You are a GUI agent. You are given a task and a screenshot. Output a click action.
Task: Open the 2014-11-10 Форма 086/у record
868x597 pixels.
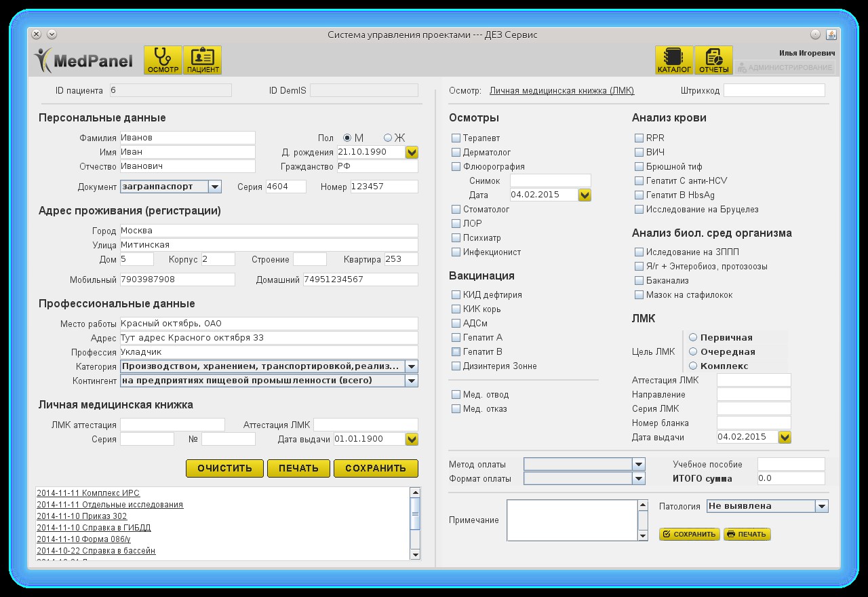click(x=83, y=539)
